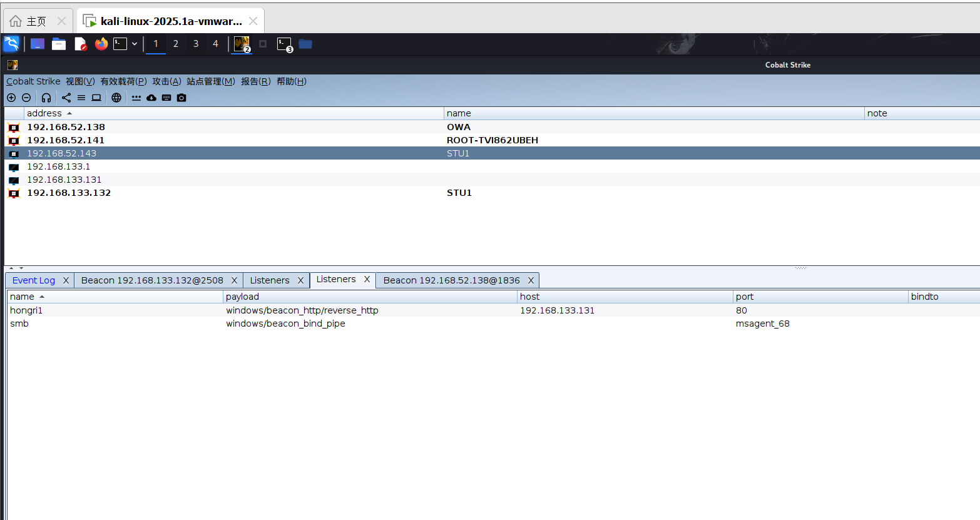This screenshot has width=980, height=520.
Task: Switch to workspace 3 in panel
Action: click(196, 44)
